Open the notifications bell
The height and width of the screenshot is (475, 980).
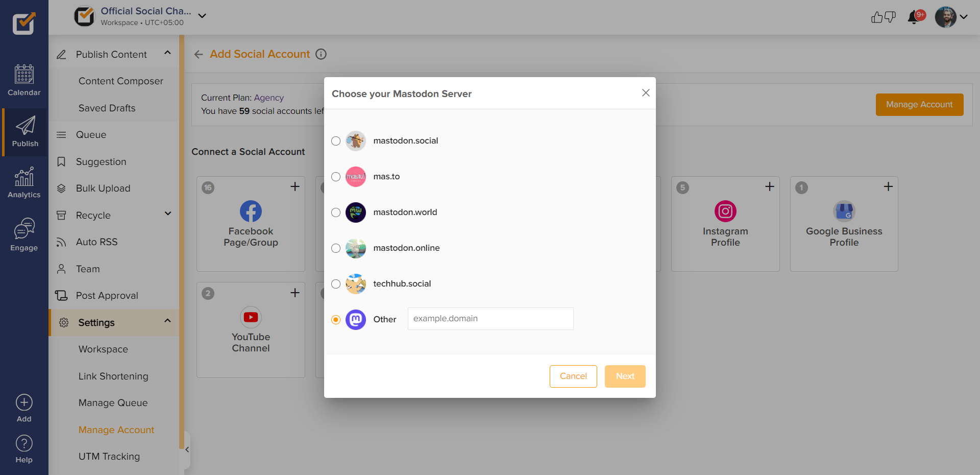913,17
